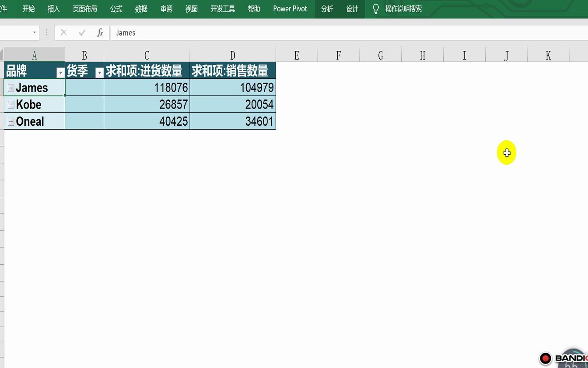Select column F header
588x368 pixels.
339,55
